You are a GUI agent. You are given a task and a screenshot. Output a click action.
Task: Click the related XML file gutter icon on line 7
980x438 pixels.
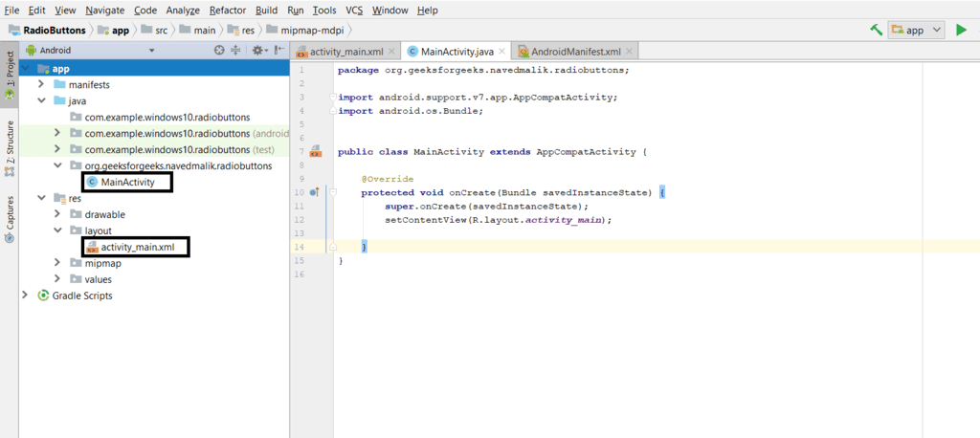315,152
